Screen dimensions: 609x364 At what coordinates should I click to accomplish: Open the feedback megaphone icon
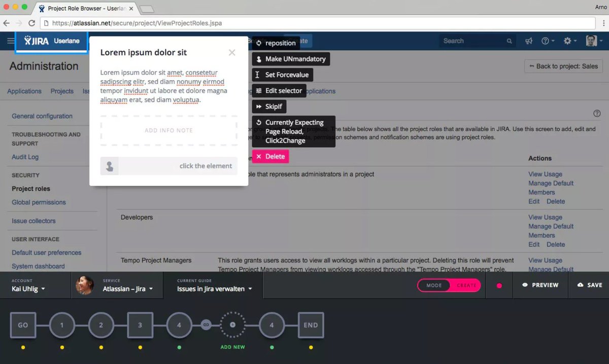529,41
